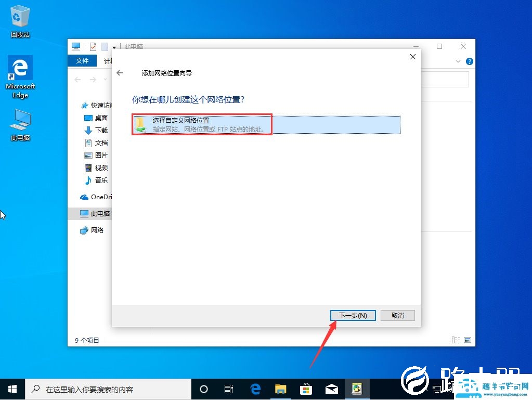Select 视频 in Explorer sidebar
Viewport: 532px width, 400px height.
click(x=96, y=167)
